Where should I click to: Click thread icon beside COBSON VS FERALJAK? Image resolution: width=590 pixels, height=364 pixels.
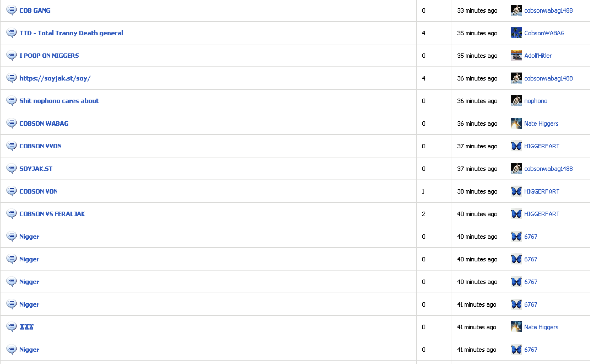click(x=11, y=214)
